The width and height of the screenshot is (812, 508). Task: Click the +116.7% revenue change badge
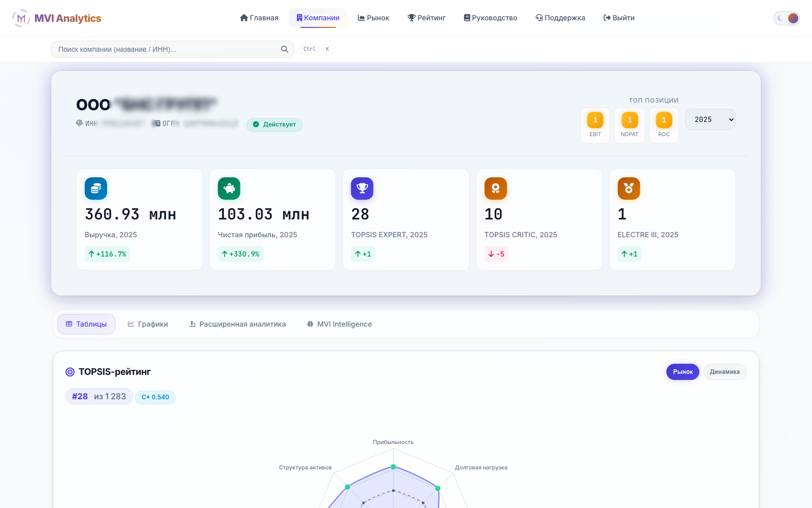click(108, 254)
